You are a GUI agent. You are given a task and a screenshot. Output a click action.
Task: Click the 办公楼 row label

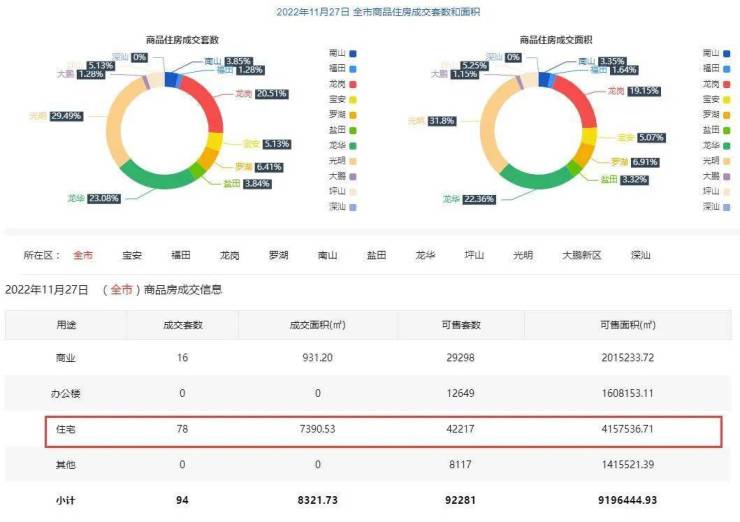click(x=66, y=394)
